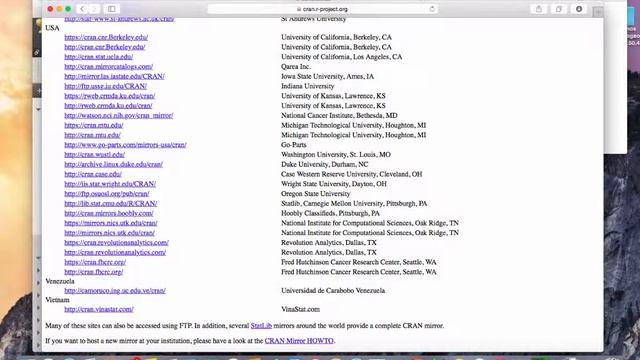640x360 pixels.
Task: Open ftp.ussg.iu.edu CRAN link
Action: coord(106,86)
